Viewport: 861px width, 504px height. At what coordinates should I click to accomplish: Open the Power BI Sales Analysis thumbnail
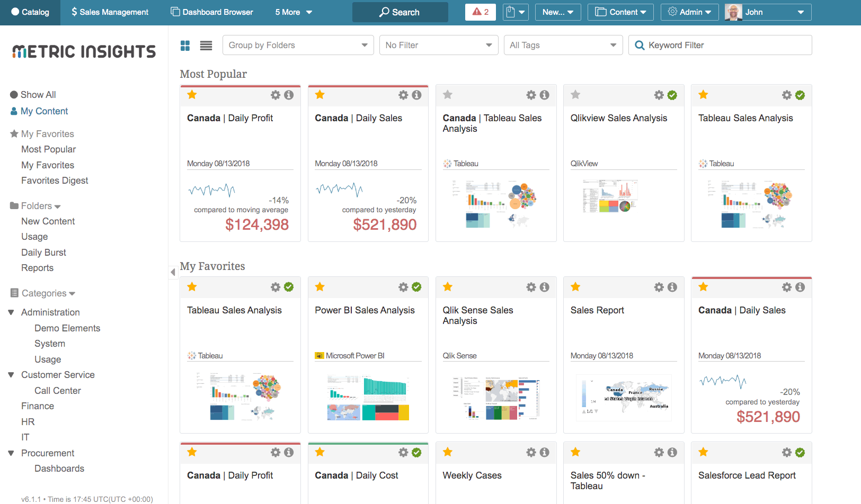(x=368, y=398)
